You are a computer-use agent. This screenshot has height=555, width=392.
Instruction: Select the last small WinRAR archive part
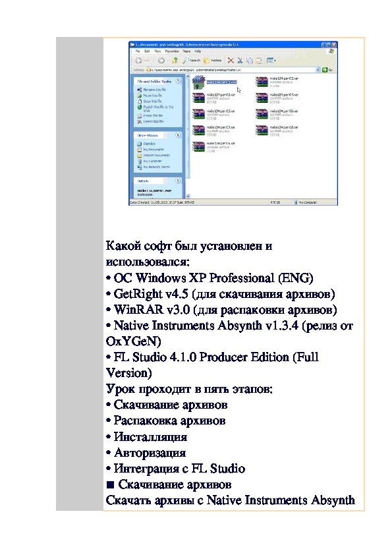tap(199, 146)
